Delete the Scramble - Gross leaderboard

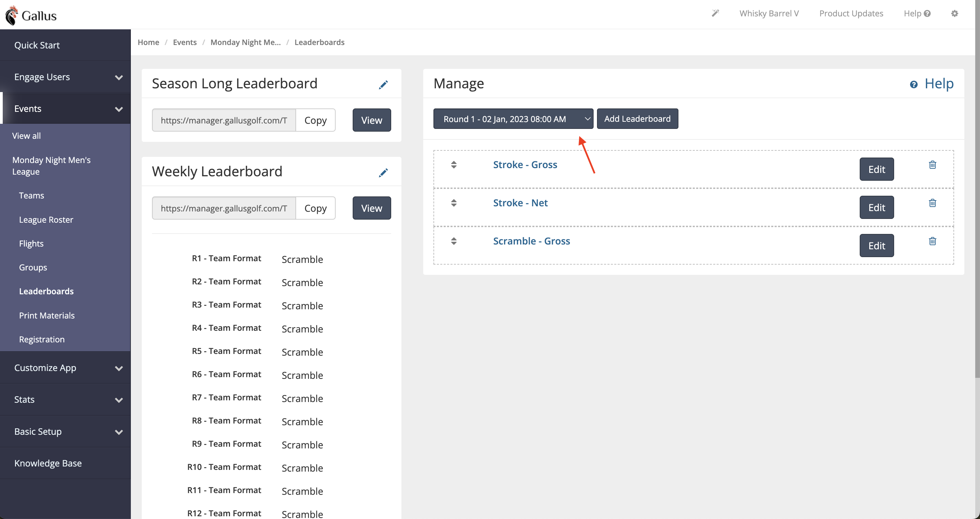(x=932, y=241)
